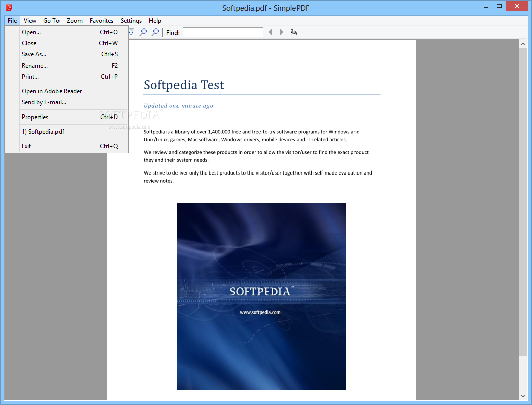Viewport: 532px width, 405px height.
Task: Go to next find result arrow
Action: click(281, 32)
